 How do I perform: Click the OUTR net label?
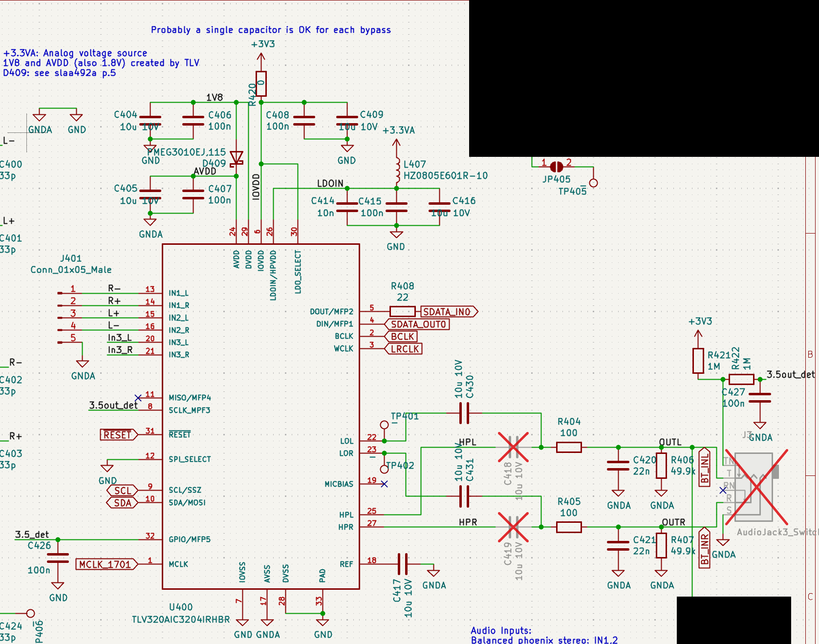tap(673, 522)
